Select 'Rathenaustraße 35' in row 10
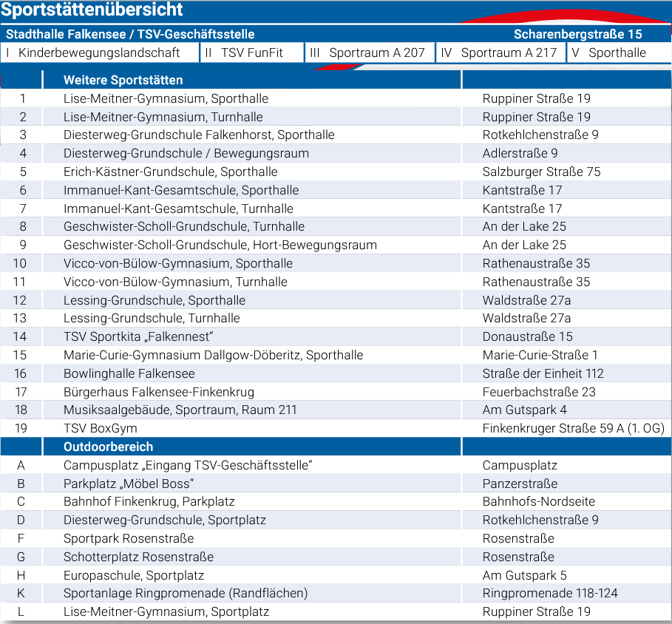672x624 pixels. coord(536,263)
